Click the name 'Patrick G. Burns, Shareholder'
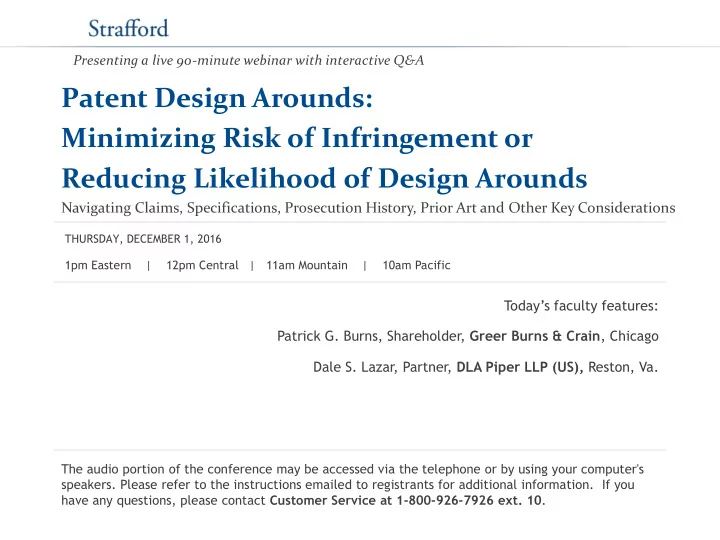Screen dimensions: 720x540 point(369,336)
